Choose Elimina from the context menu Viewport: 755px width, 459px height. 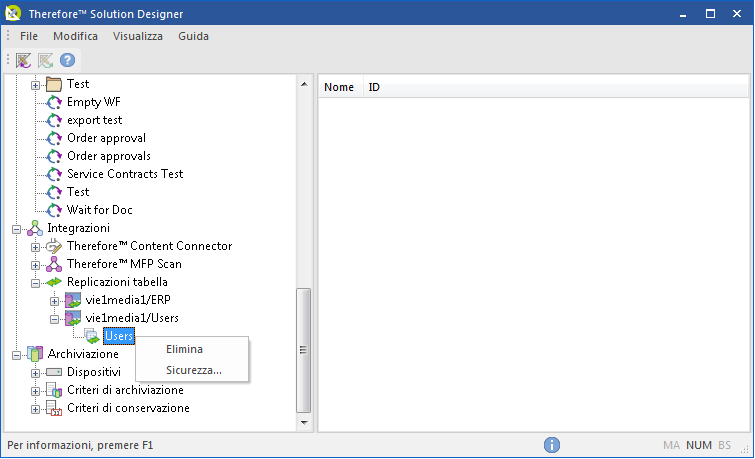tap(193, 349)
